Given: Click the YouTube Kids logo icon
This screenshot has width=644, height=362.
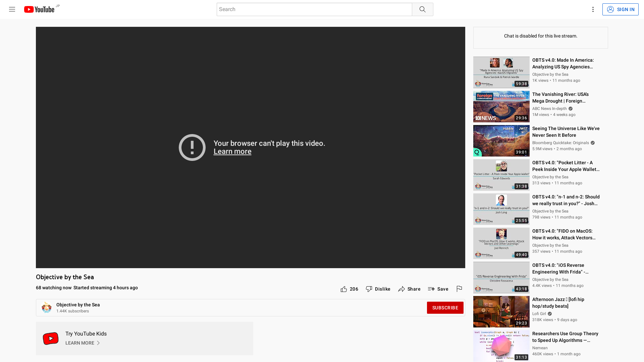Looking at the screenshot, I should coord(51,339).
